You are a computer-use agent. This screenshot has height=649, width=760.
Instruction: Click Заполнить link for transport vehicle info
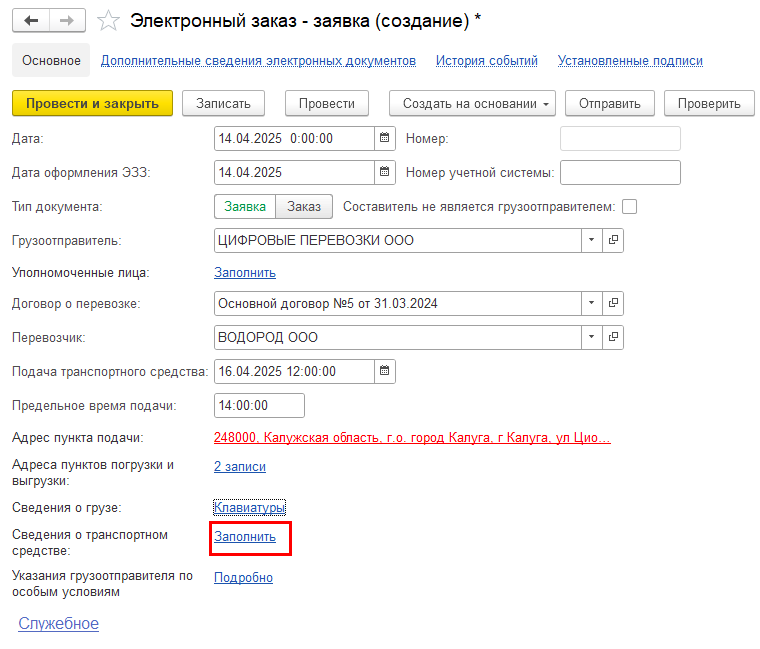pyautogui.click(x=245, y=537)
